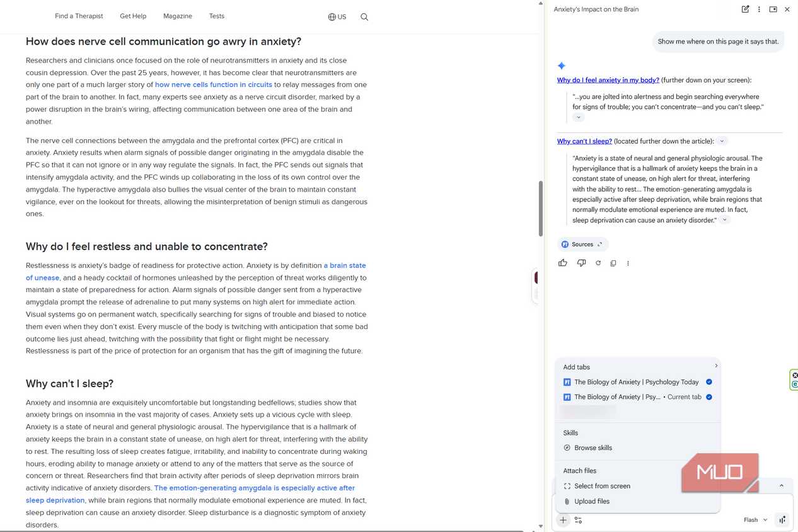
Task: Give the response a thumbs up
Action: coord(563,263)
